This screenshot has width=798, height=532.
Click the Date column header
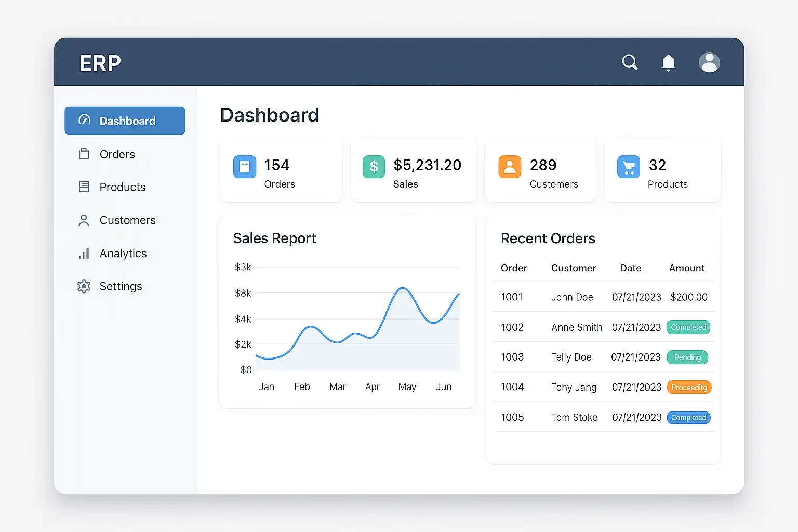[631, 268]
